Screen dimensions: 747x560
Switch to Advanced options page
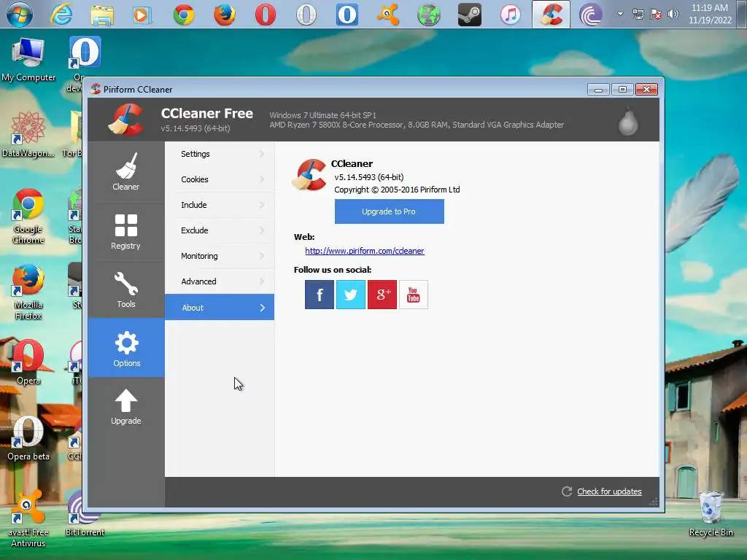click(220, 281)
